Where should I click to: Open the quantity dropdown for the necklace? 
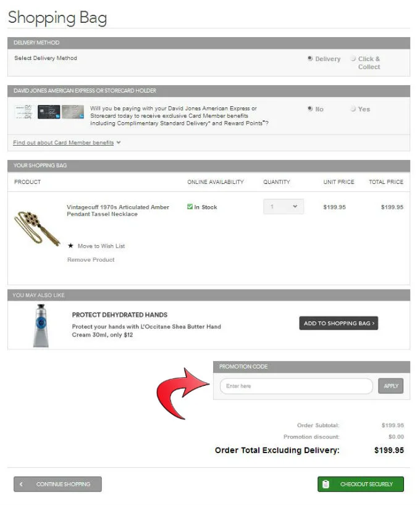click(x=283, y=206)
